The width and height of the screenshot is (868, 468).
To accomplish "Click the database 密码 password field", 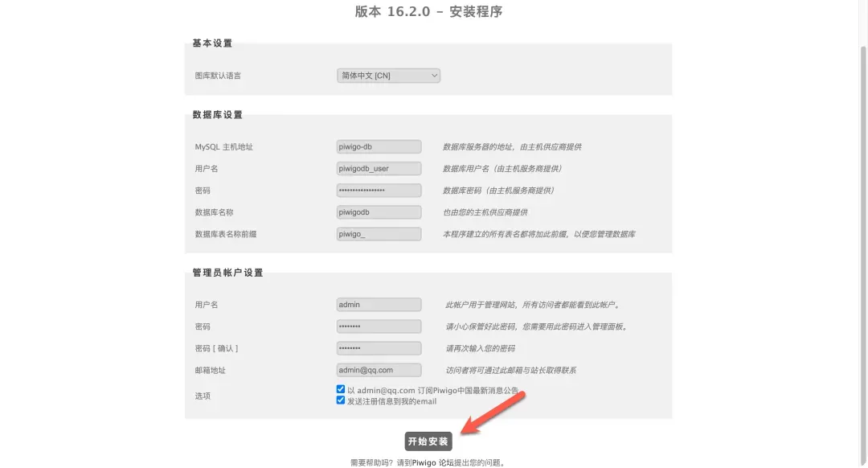I will click(x=379, y=190).
